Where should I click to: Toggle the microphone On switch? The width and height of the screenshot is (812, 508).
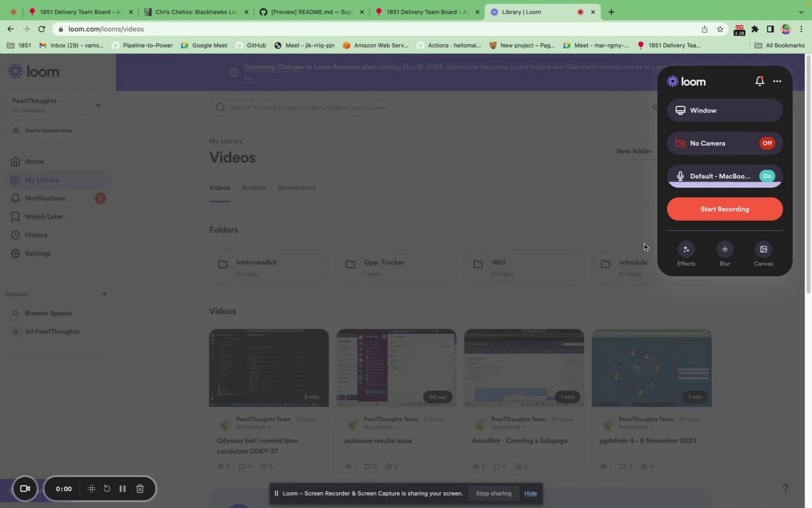coord(767,176)
